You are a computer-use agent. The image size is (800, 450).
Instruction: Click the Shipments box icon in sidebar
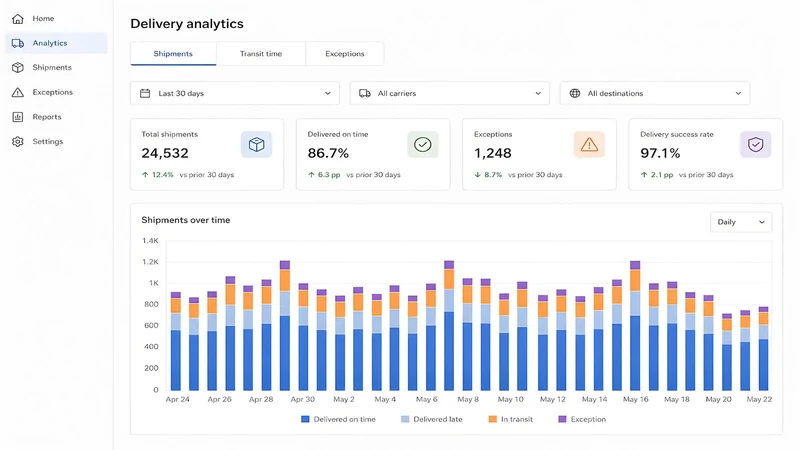(18, 67)
